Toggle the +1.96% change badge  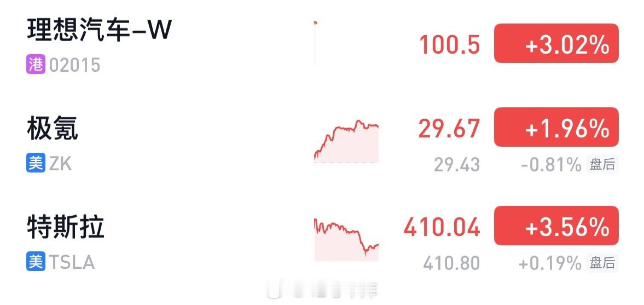(x=556, y=127)
